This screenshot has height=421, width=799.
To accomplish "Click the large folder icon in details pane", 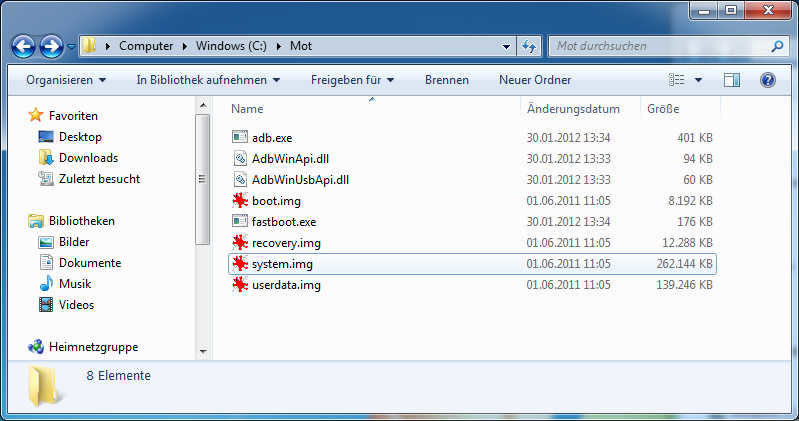I will tap(43, 386).
